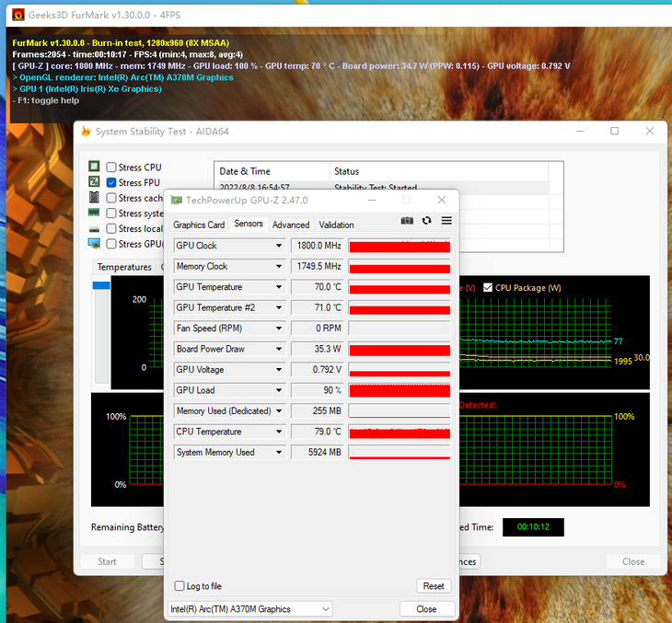Switch to the Graphics Card tab
This screenshot has width=672, height=623.
pyautogui.click(x=199, y=225)
